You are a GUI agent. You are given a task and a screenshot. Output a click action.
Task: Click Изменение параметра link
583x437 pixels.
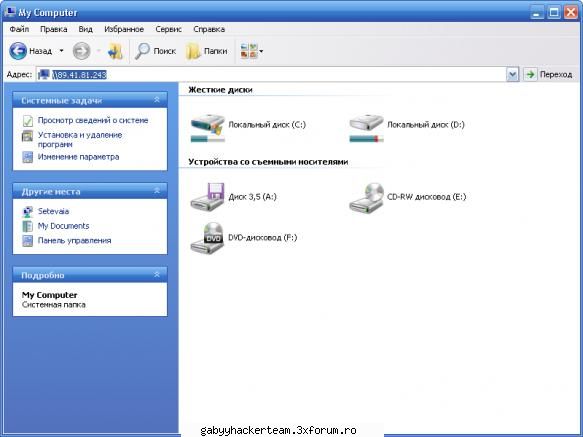pos(78,157)
